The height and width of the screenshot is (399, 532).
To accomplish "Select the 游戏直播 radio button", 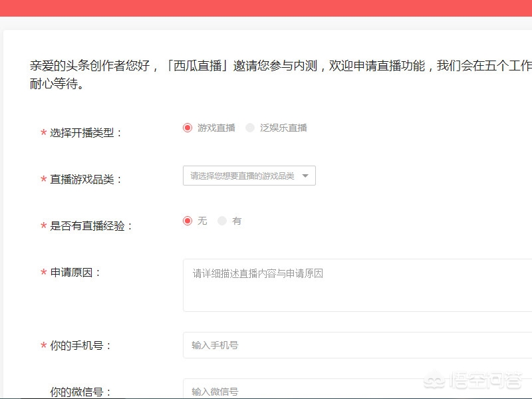I will [x=188, y=128].
